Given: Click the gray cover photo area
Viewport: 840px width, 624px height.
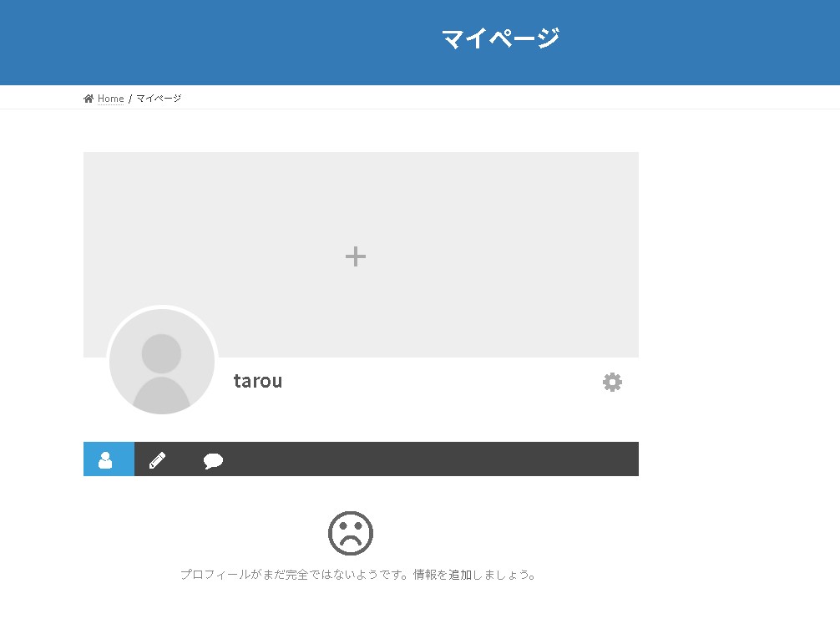Looking at the screenshot, I should [x=501, y=209].
